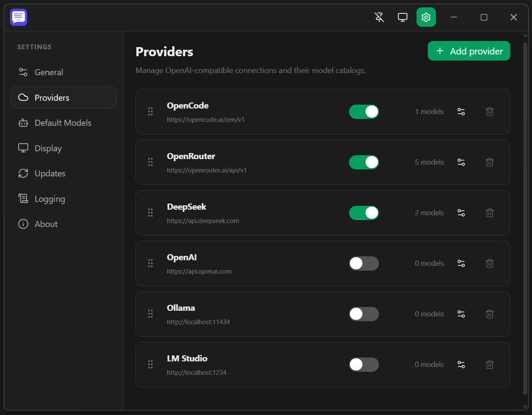Delete the Ollama provider with trash icon

[x=490, y=314]
